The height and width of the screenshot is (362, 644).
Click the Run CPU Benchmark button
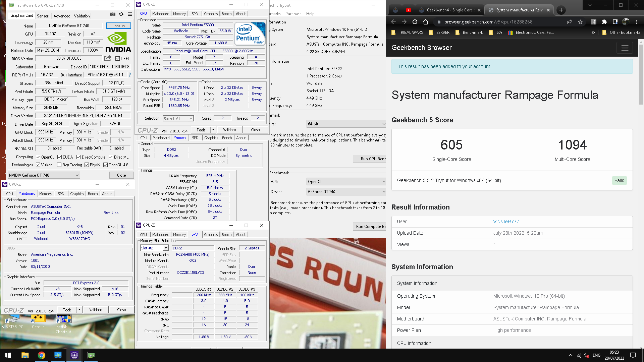(369, 159)
